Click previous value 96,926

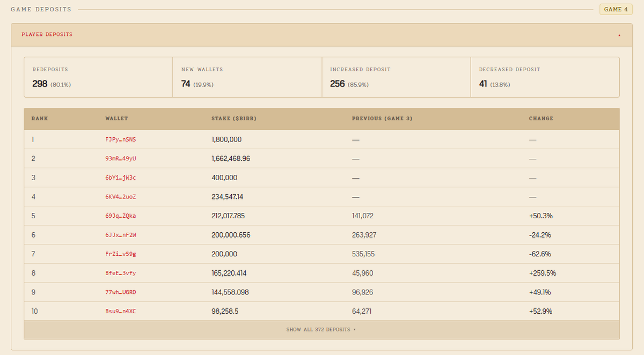363,292
